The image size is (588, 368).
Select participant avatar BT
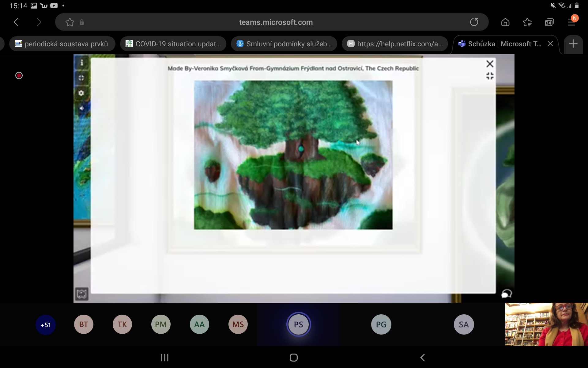tap(84, 324)
